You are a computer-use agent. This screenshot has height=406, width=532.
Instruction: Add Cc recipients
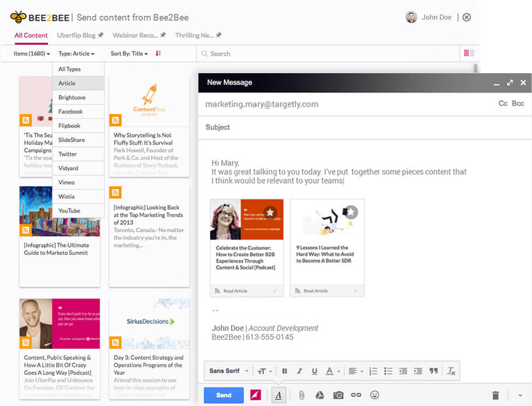tap(503, 103)
